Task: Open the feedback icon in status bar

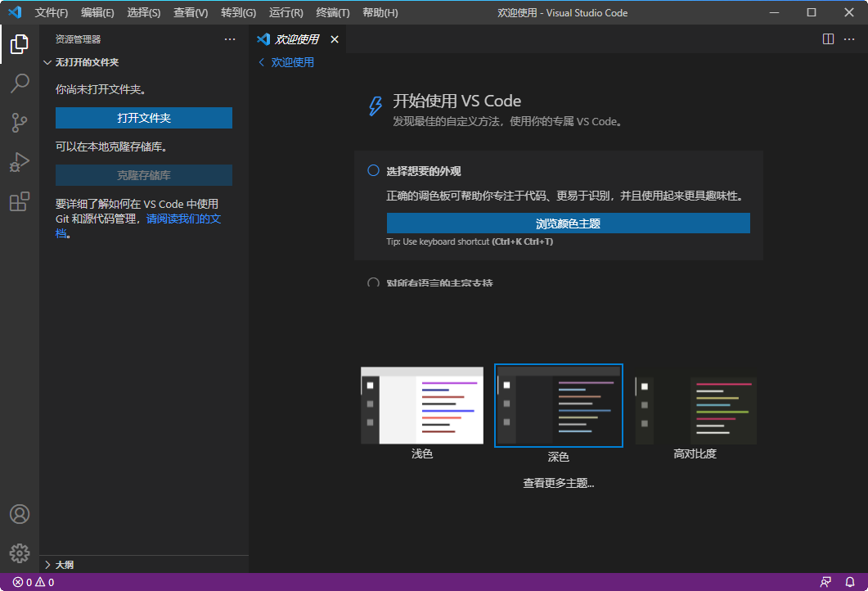Action: pyautogui.click(x=825, y=582)
